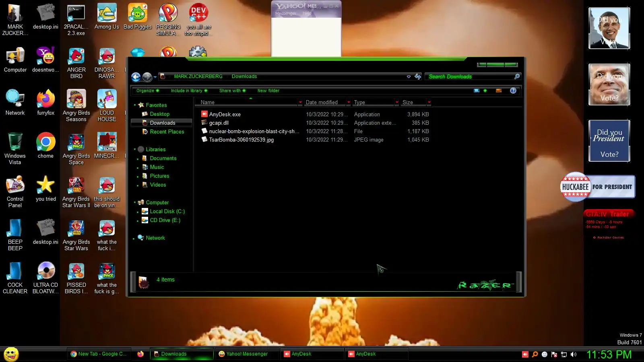Click the AnyDesk tray icon
This screenshot has width=644, height=362.
525,354
